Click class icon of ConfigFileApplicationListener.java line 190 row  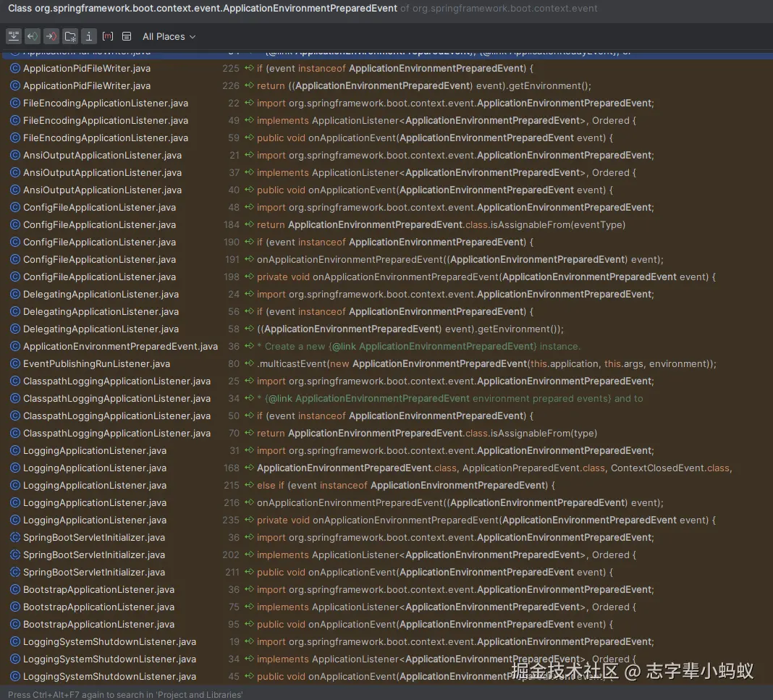point(15,242)
